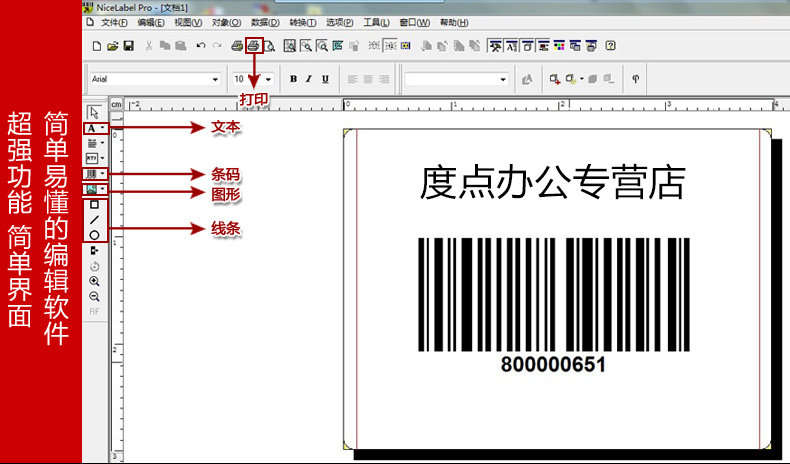Screen dimensions: 790x464
Task: Open an existing label file
Action: point(112,46)
